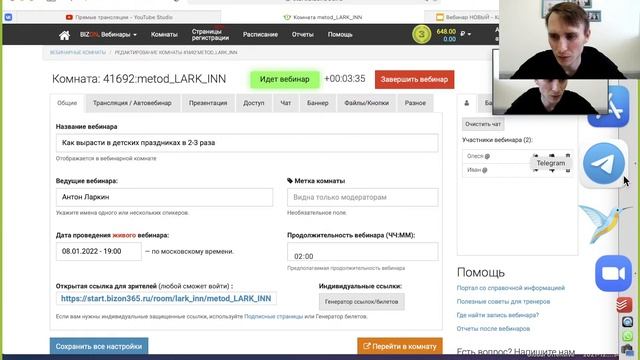The width and height of the screenshot is (640, 360).
Task: Open the Telegram app in the dock
Action: pos(604,163)
